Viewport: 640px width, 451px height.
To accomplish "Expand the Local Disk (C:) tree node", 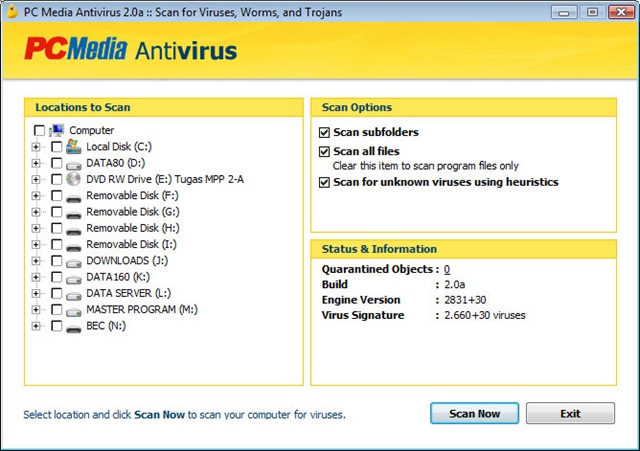I will coord(36,147).
